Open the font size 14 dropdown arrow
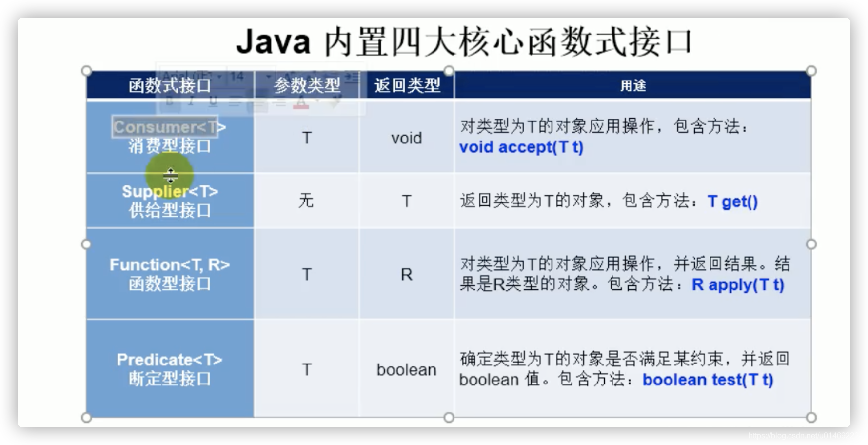868x445 pixels. pos(268,77)
